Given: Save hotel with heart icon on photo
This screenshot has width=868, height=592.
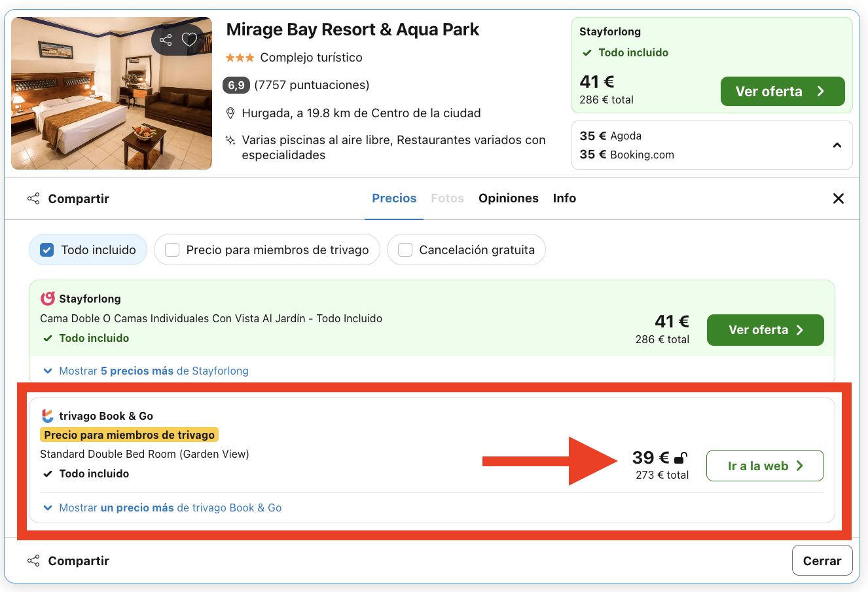Looking at the screenshot, I should [x=189, y=40].
